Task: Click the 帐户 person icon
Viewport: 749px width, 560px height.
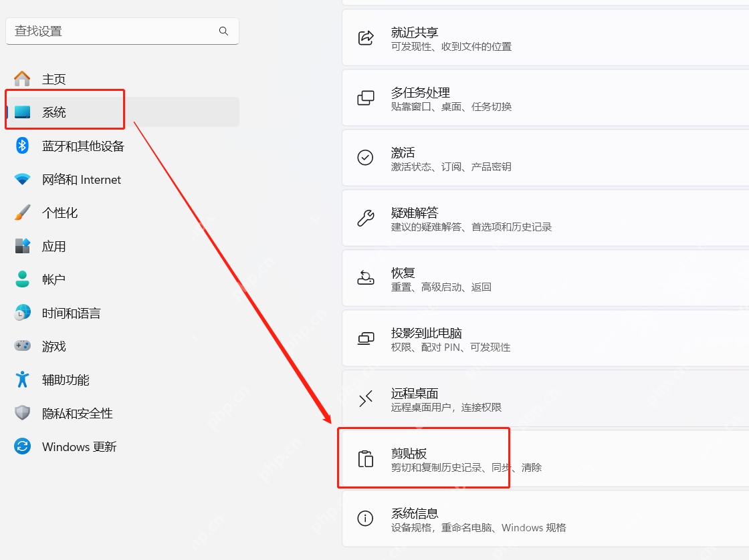Action: (22, 279)
